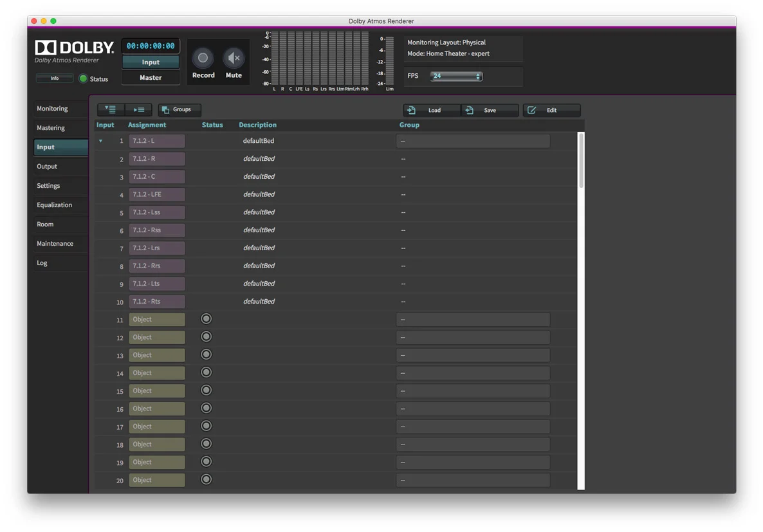Click status indicator for input 12

[x=207, y=337]
